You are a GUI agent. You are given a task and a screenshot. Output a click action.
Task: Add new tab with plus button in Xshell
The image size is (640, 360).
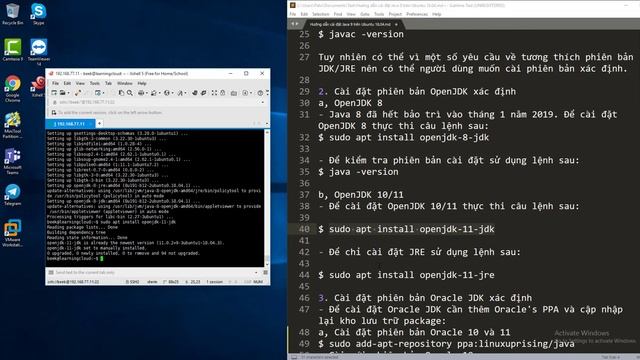tap(99, 123)
